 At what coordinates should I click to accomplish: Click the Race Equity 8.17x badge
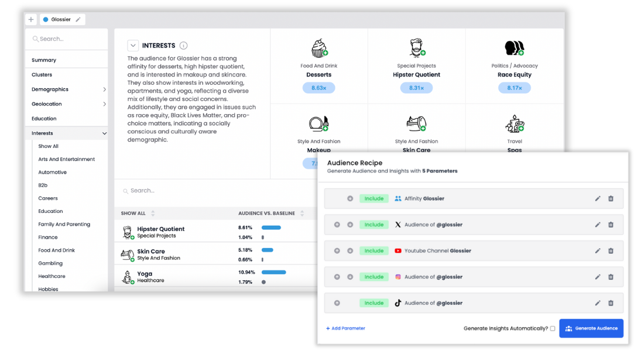(x=514, y=88)
